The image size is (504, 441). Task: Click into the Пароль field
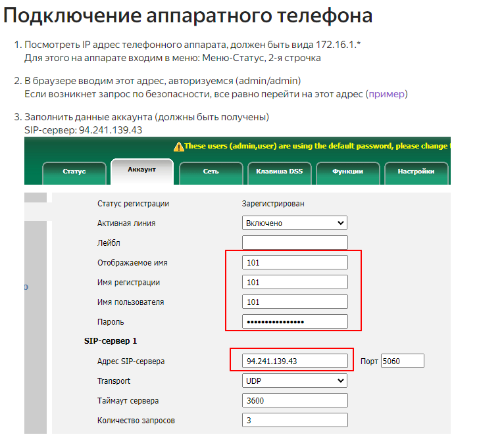coord(295,322)
